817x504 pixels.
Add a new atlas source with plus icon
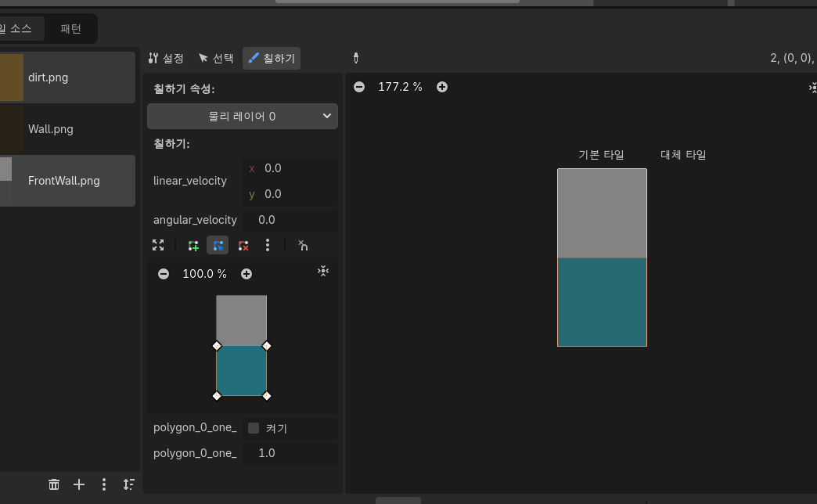point(79,484)
